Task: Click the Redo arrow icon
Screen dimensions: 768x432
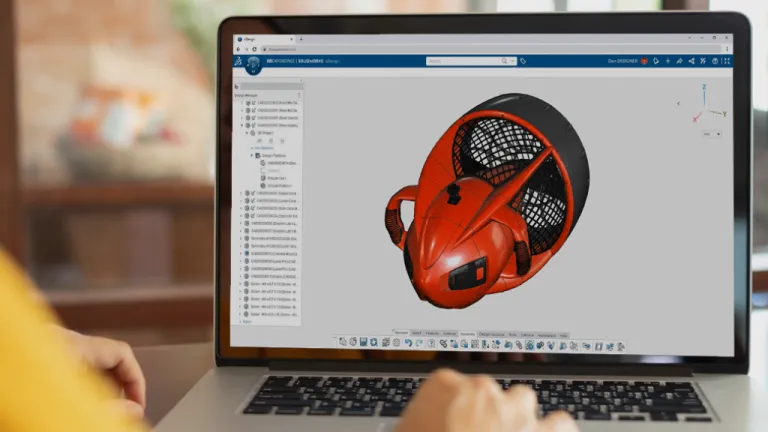Action: pos(420,343)
